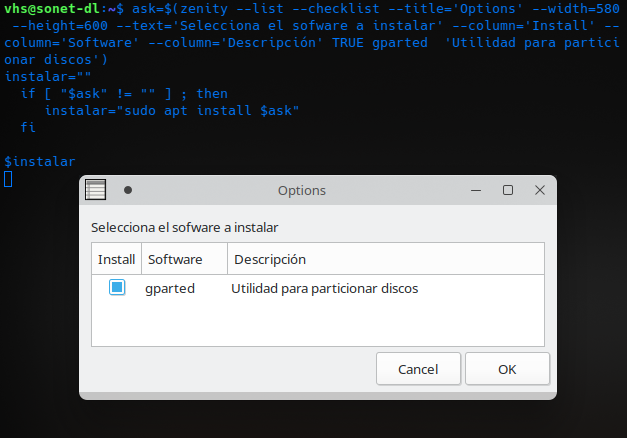
Task: Sort list by Software column header
Action: click(x=175, y=259)
